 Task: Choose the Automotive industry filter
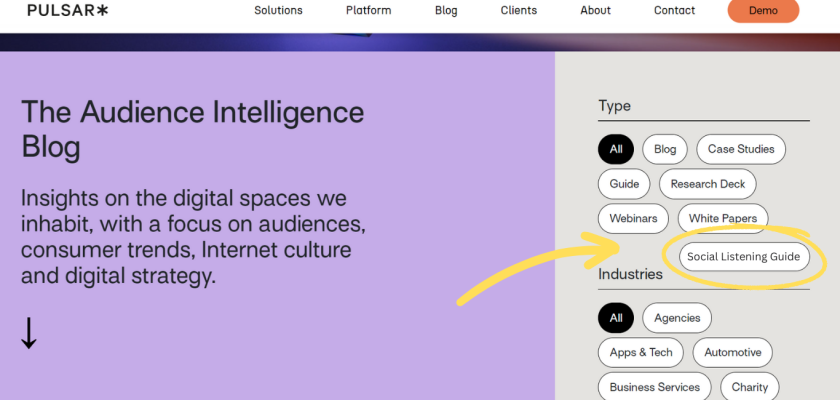732,353
